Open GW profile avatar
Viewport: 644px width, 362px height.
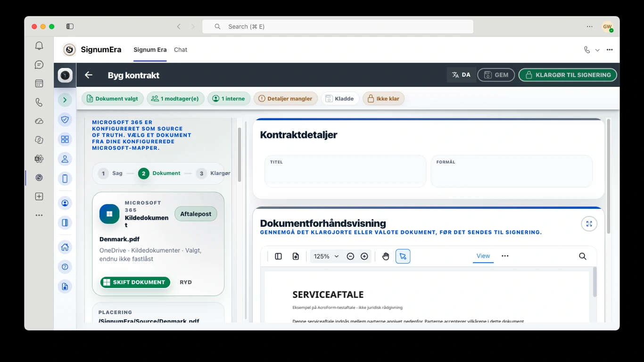pos(607,26)
